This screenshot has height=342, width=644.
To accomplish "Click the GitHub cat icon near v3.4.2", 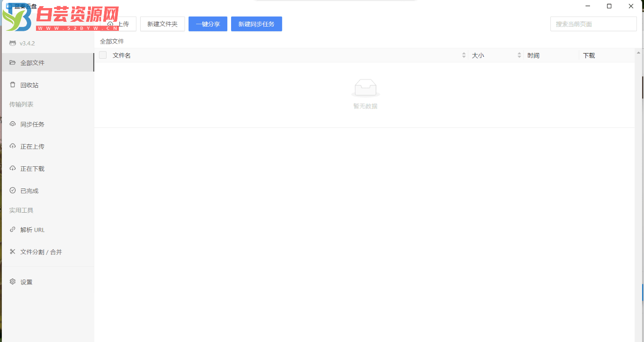I will coord(13,43).
